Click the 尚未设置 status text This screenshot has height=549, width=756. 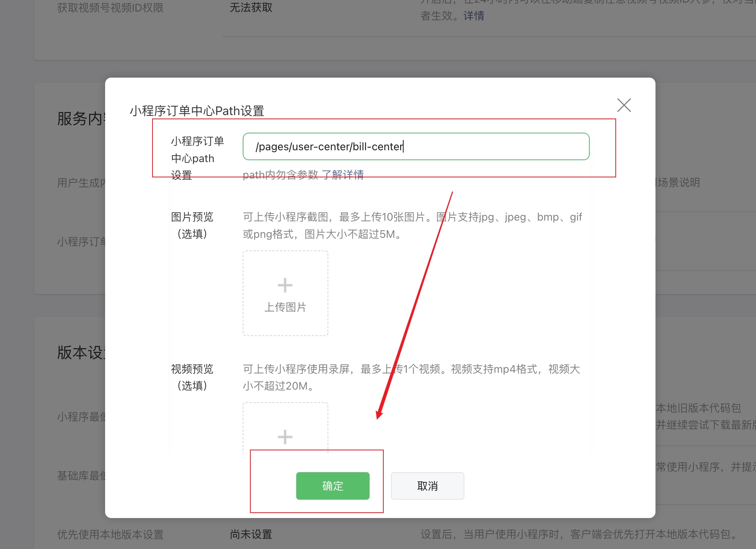251,534
